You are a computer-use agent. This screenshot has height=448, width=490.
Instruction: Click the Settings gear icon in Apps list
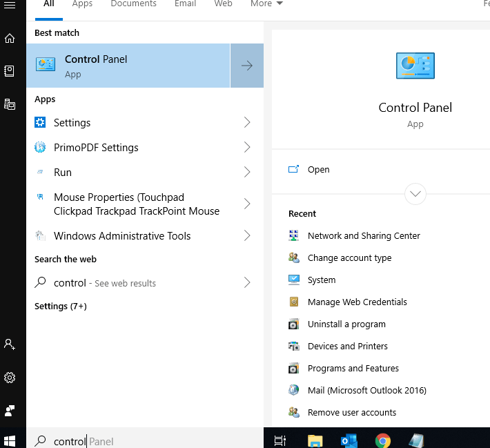click(x=40, y=122)
